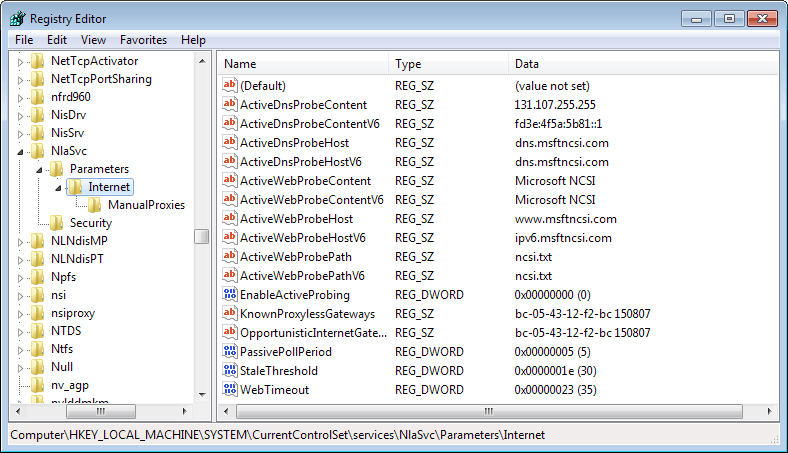The height and width of the screenshot is (453, 788).
Task: Click the data value fd3e:4f5a:5b81::1
Action: (x=558, y=124)
